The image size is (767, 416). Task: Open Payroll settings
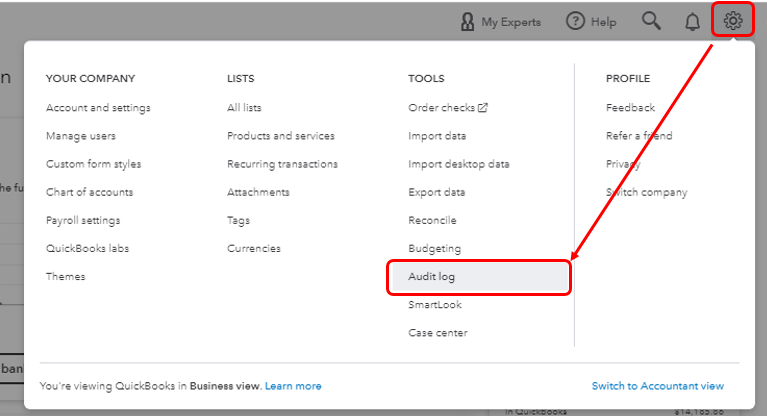pyautogui.click(x=83, y=220)
